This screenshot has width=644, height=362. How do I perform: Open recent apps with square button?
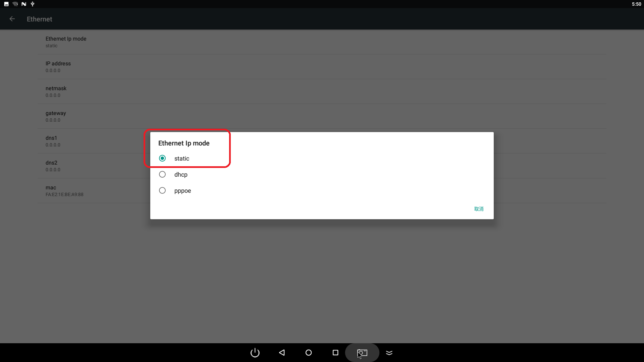pyautogui.click(x=335, y=353)
